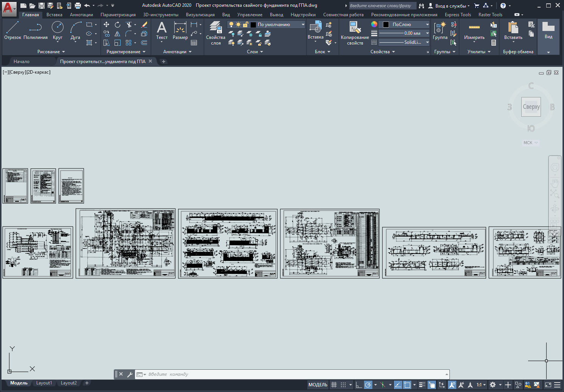564x392 pixels.
Task: Toggle drawing grid display in status bar
Action: 334,385
